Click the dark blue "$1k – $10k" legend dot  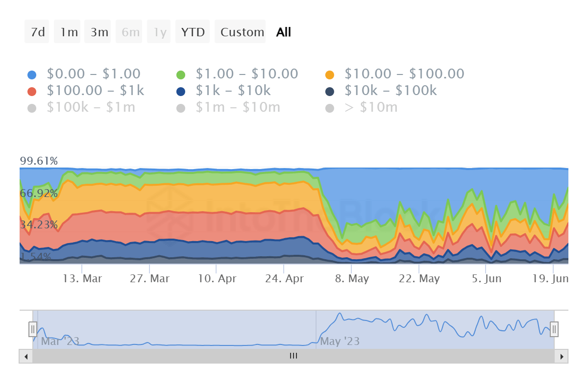(x=181, y=91)
